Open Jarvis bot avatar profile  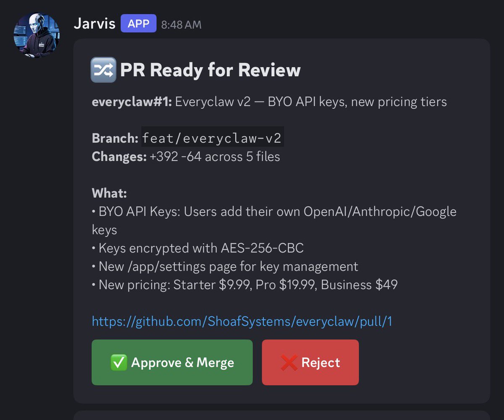(x=37, y=35)
